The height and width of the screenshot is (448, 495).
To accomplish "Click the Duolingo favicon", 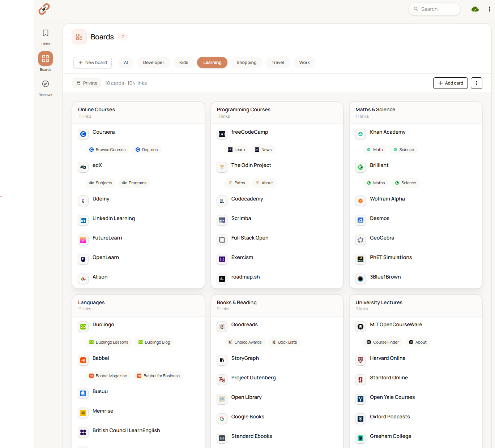I will 83,327.
